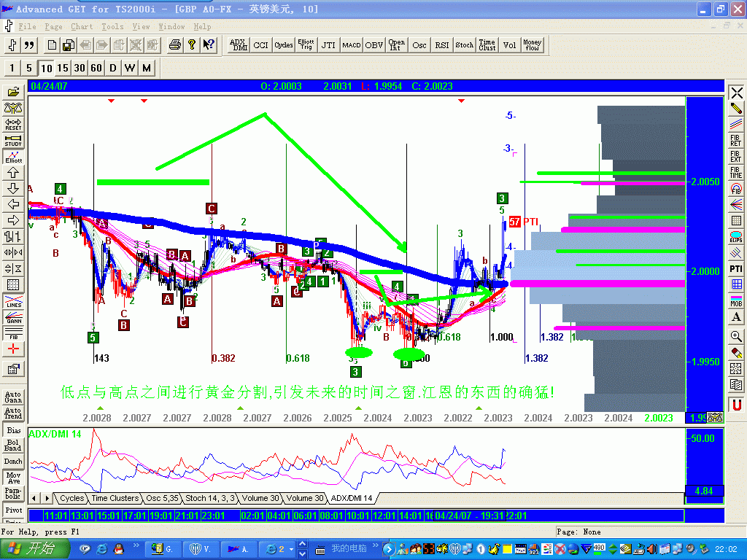747x560 pixels.
Task: Click the right arrow scroll icon
Action: 13,220
